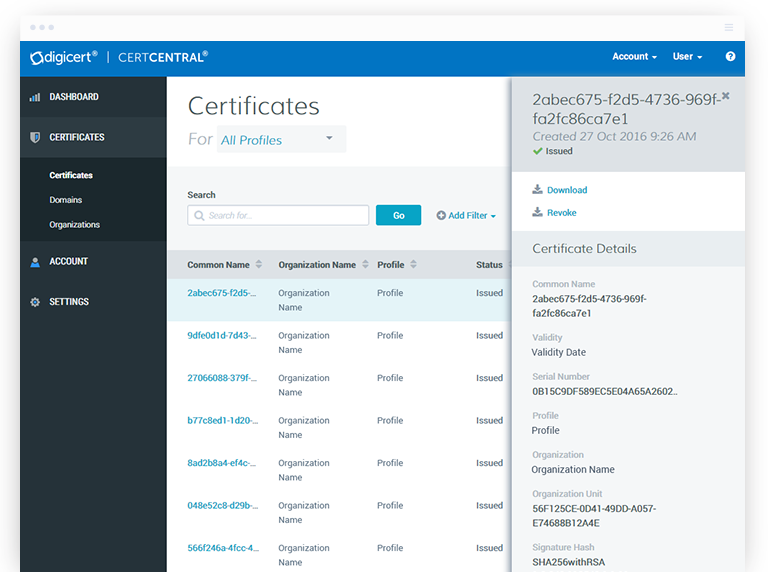The image size is (768, 572).
Task: Click the plus icon beside Add Filter
Action: tap(441, 215)
